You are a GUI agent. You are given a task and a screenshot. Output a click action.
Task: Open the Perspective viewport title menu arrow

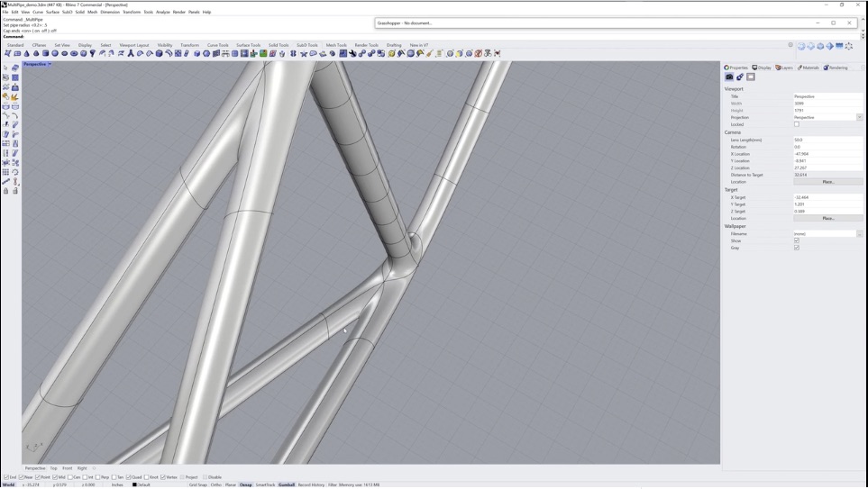pos(50,64)
